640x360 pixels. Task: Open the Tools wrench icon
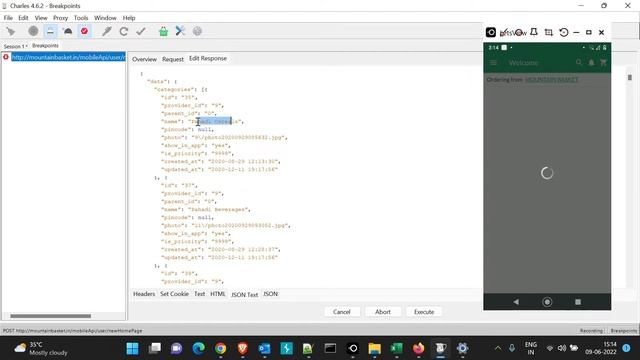pyautogui.click(x=180, y=31)
